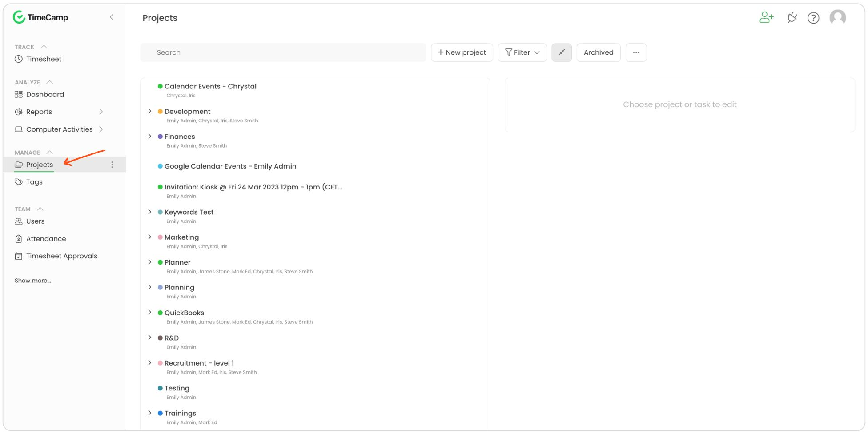Click Development project orange color dot
868x434 pixels.
point(160,112)
